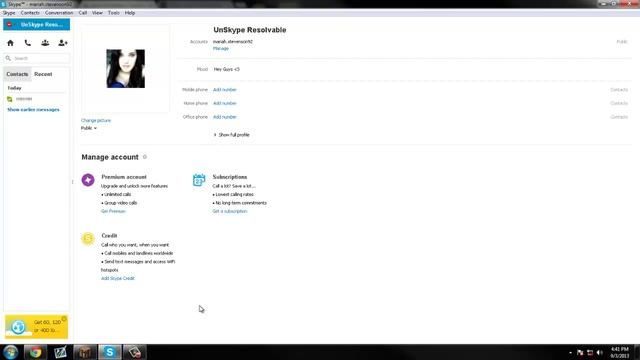Image resolution: width=640 pixels, height=360 pixels.
Task: Switch to the Contacts tab
Action: point(17,74)
